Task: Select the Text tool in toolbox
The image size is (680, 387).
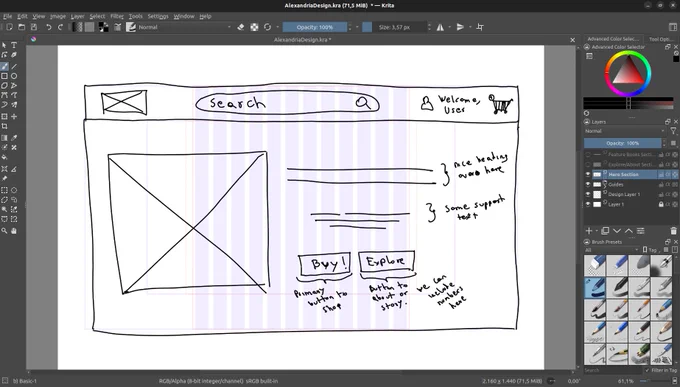Action: click(14, 45)
